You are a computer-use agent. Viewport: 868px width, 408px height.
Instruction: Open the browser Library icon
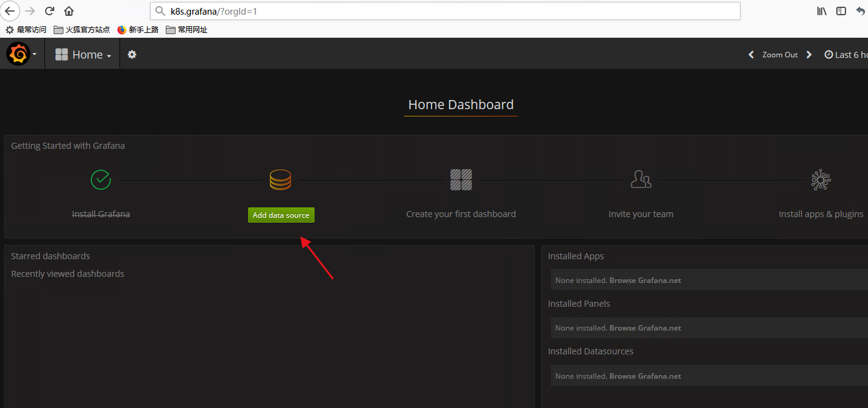(822, 11)
